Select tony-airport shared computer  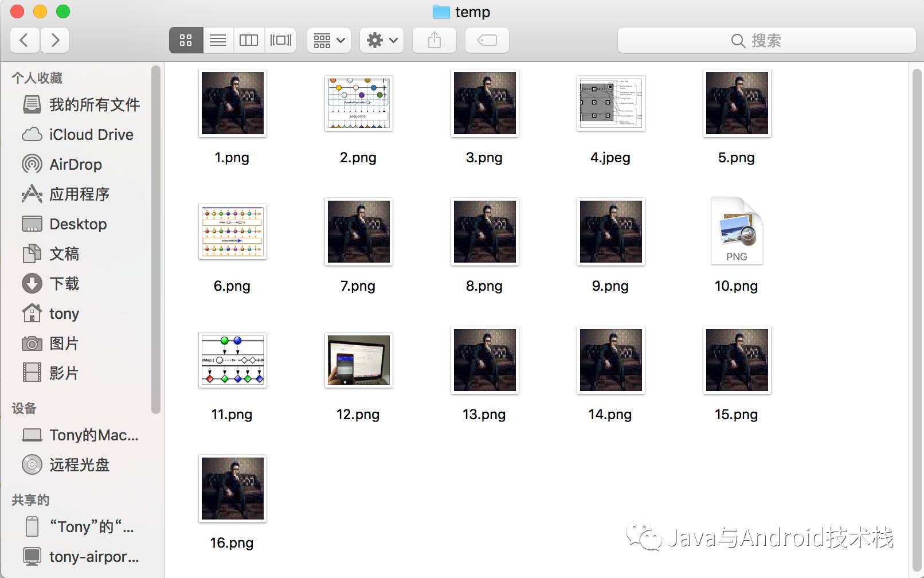point(81,556)
